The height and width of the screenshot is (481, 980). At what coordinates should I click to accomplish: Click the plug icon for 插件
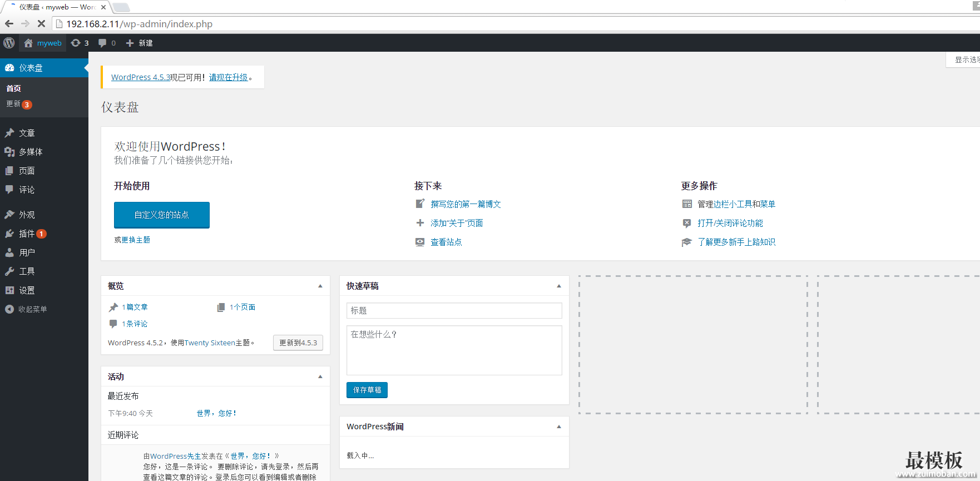coord(9,234)
